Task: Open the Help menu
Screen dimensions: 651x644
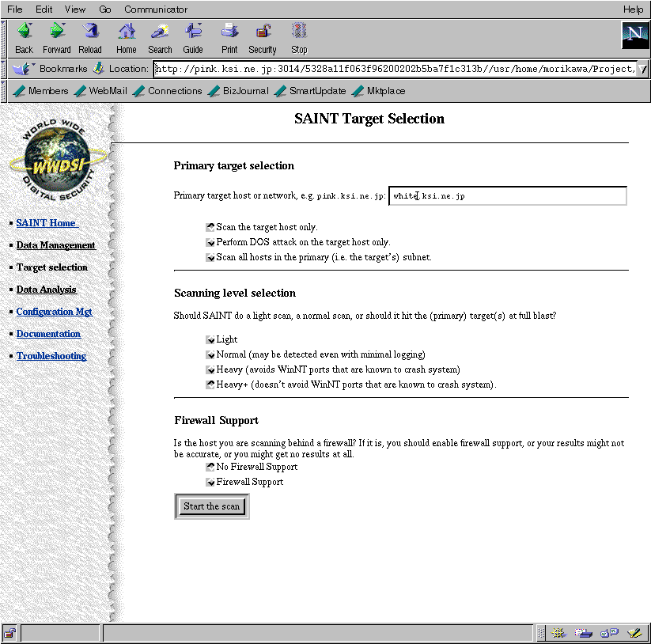Action: click(633, 9)
